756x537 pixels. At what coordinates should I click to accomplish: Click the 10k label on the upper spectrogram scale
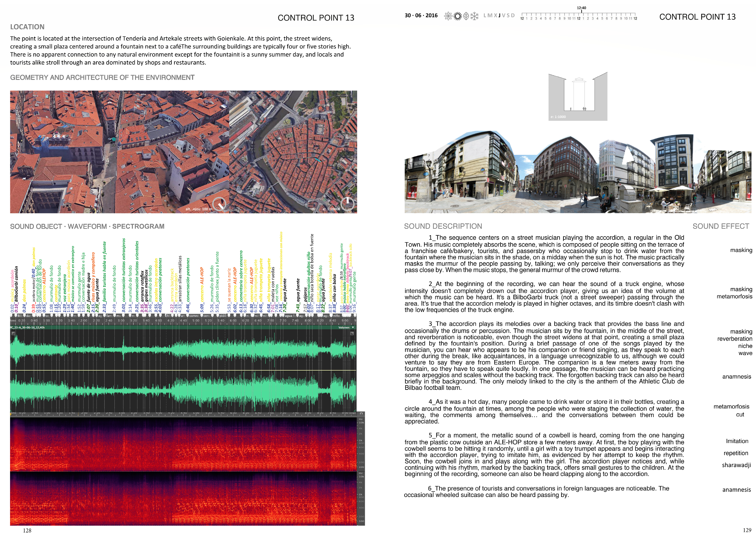[361, 422]
